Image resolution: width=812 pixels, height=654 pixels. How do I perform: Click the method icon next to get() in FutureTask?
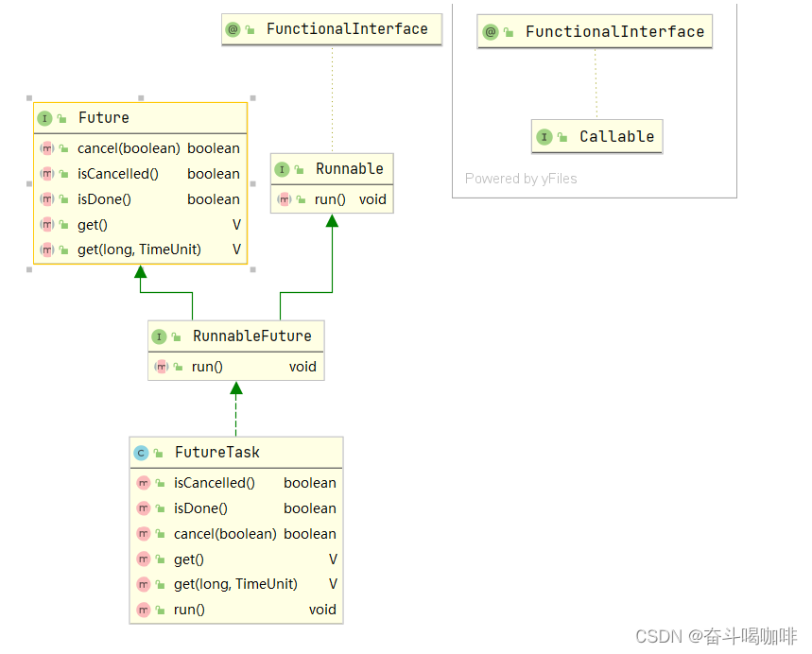tap(145, 559)
